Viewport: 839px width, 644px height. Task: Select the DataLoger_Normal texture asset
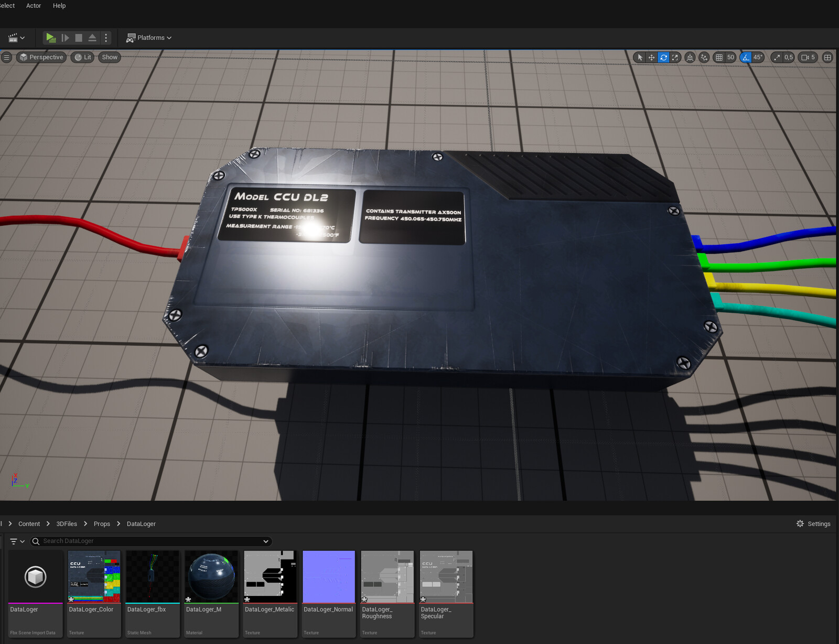329,594
